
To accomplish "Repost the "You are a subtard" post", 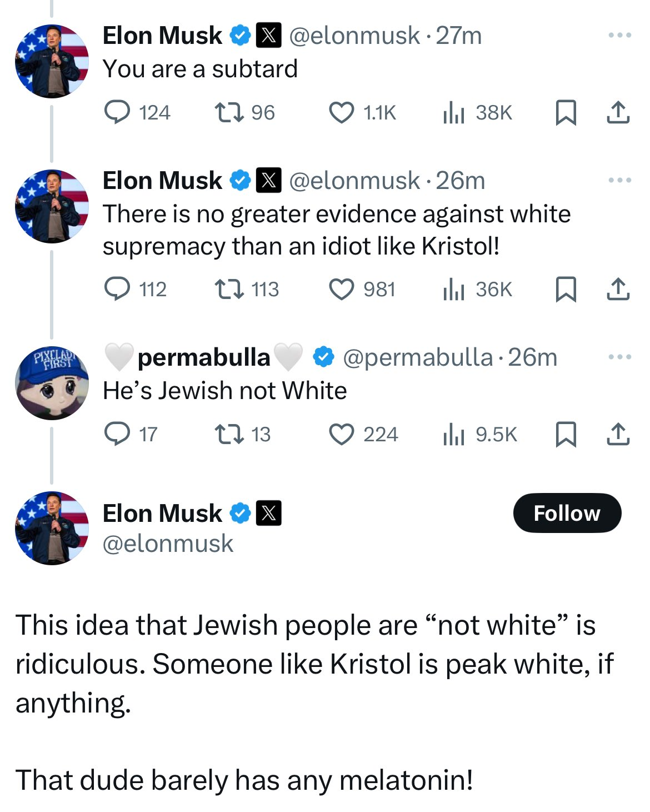I will tap(229, 112).
